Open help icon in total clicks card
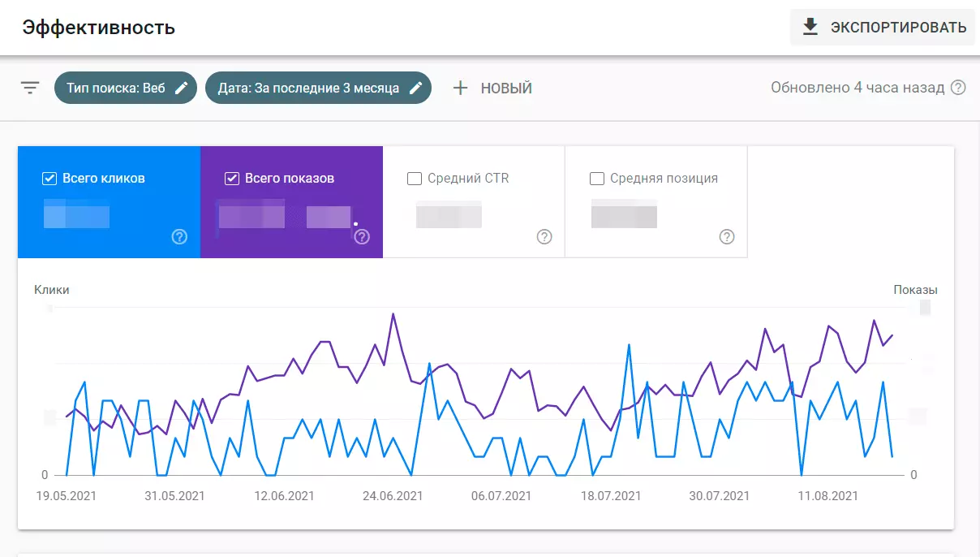The width and height of the screenshot is (980, 557). click(x=179, y=237)
